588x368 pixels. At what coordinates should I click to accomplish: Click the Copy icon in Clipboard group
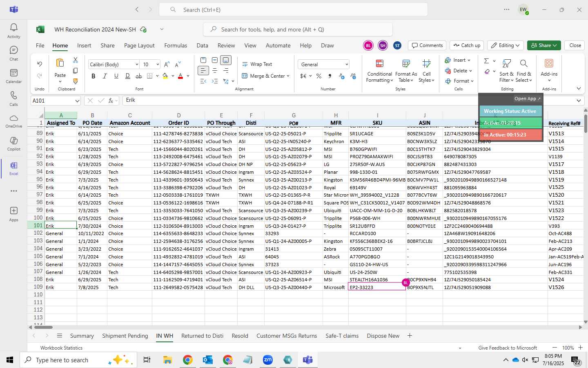76,71
